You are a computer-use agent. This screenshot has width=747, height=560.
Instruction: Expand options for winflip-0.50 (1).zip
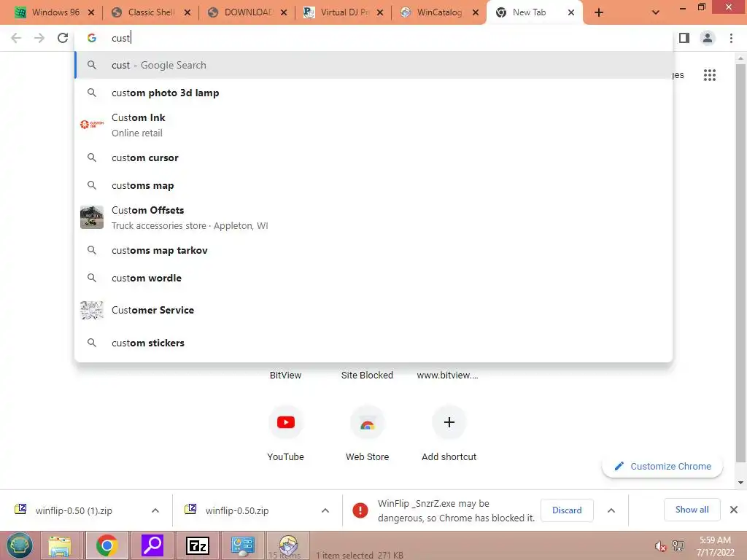click(x=155, y=510)
